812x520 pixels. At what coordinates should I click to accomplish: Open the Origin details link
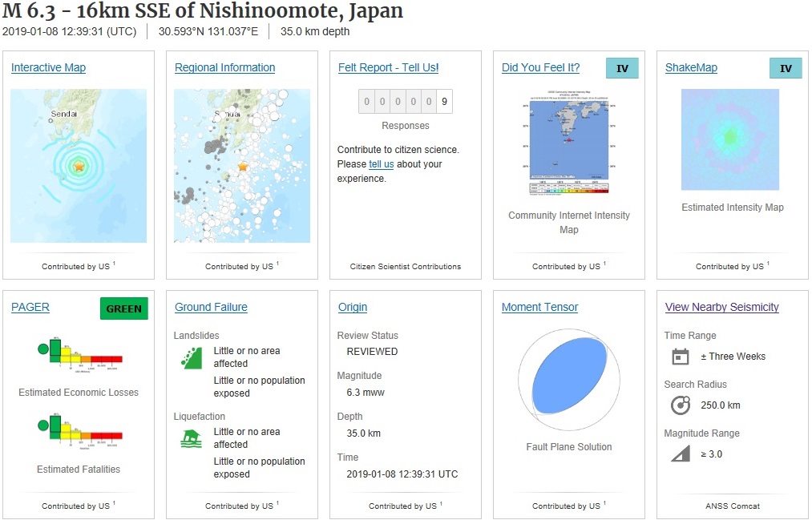[x=352, y=308]
